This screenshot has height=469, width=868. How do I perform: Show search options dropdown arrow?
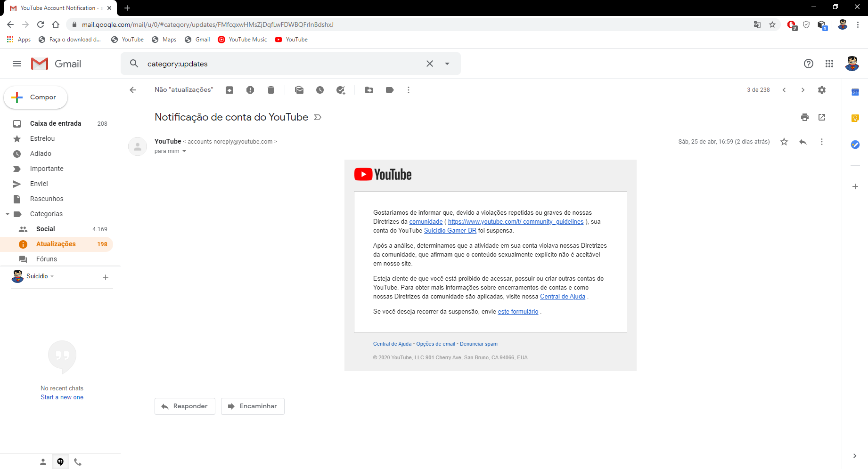tap(447, 64)
